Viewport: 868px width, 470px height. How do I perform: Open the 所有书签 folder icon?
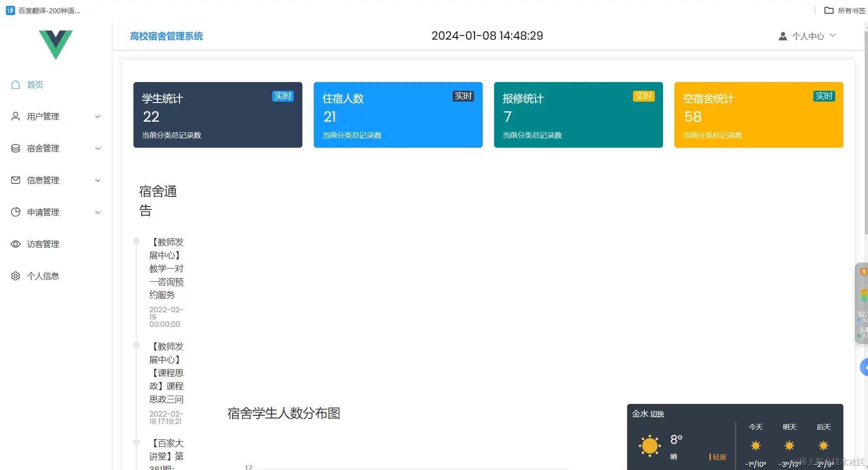coord(829,10)
